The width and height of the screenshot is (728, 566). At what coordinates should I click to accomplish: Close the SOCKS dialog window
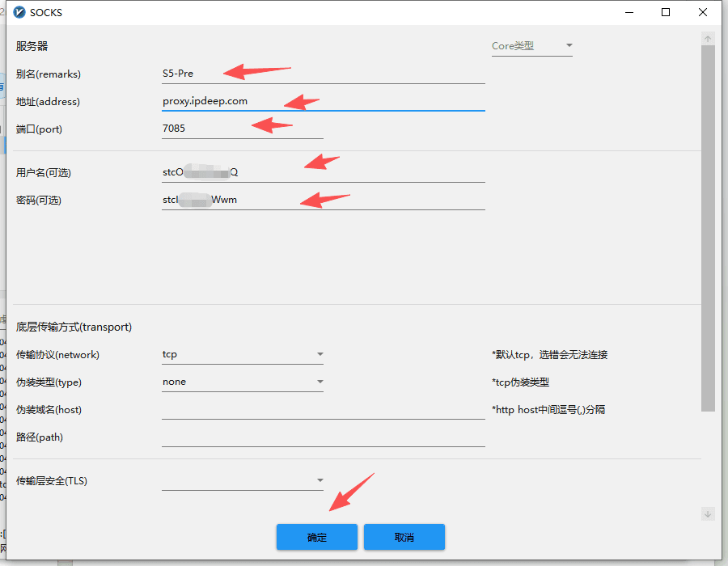click(x=703, y=13)
